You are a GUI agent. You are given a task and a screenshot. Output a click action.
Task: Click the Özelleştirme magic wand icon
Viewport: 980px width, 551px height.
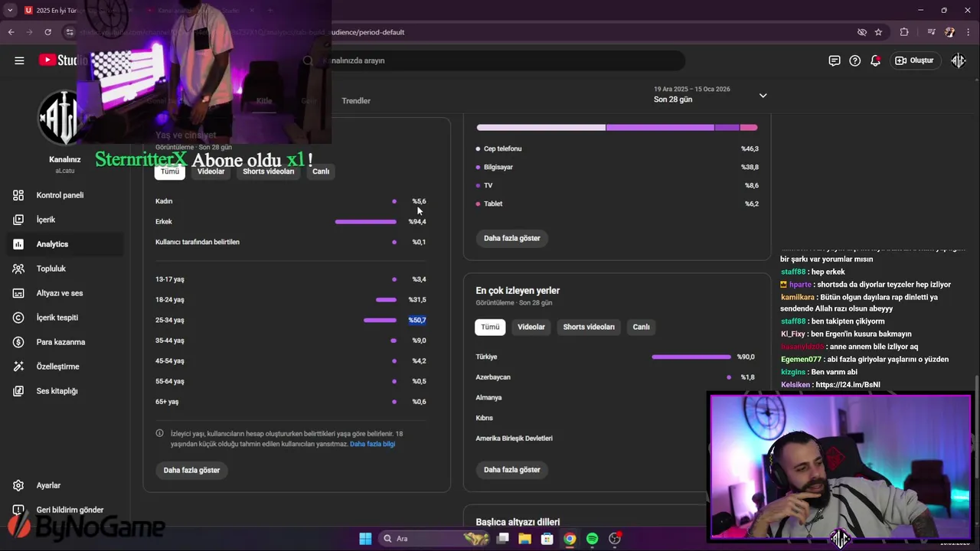click(x=18, y=367)
